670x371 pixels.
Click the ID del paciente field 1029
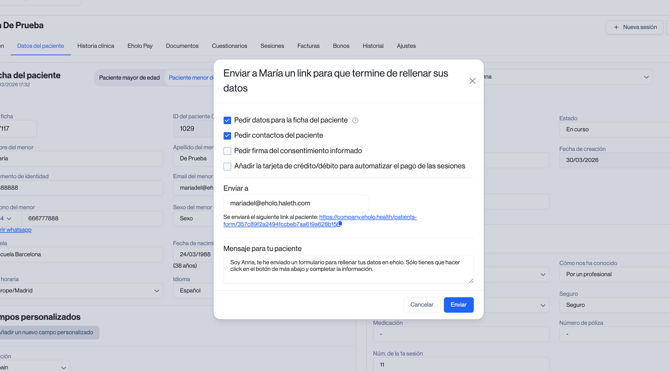coord(194,129)
